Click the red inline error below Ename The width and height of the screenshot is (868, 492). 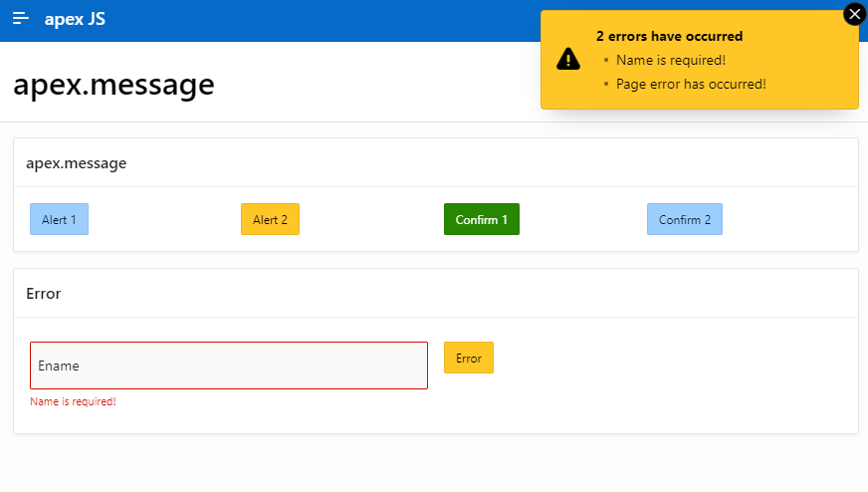pyautogui.click(x=74, y=401)
